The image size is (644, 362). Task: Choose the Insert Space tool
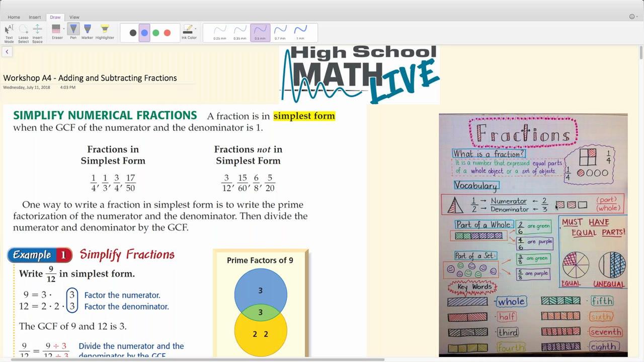coord(37,33)
